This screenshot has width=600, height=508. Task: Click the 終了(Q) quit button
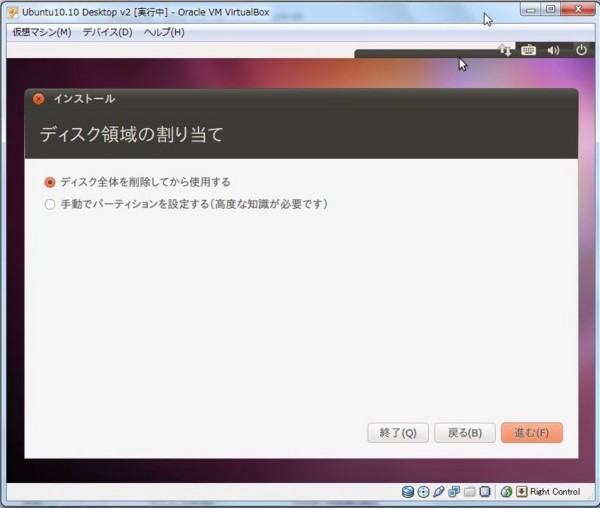tap(398, 433)
